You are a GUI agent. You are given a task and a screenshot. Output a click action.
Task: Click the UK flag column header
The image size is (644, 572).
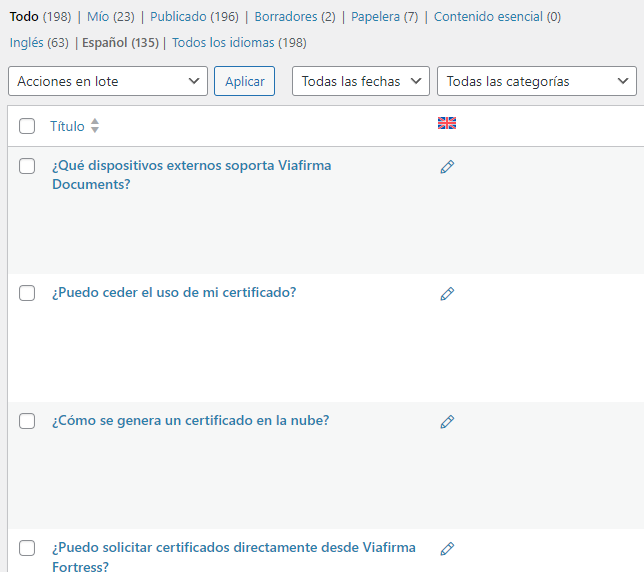447,123
